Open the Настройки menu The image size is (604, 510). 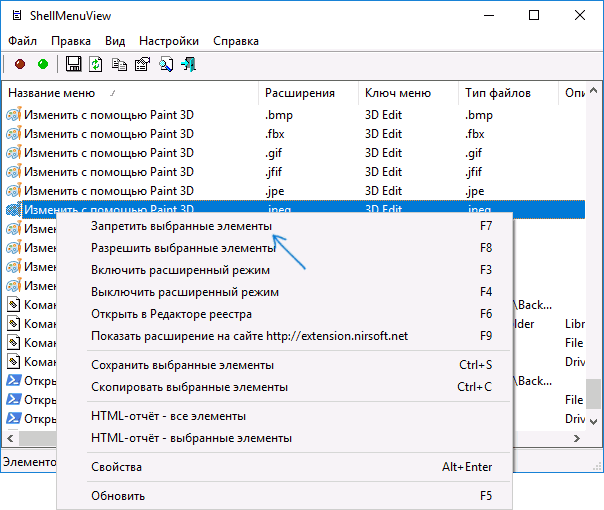(169, 41)
